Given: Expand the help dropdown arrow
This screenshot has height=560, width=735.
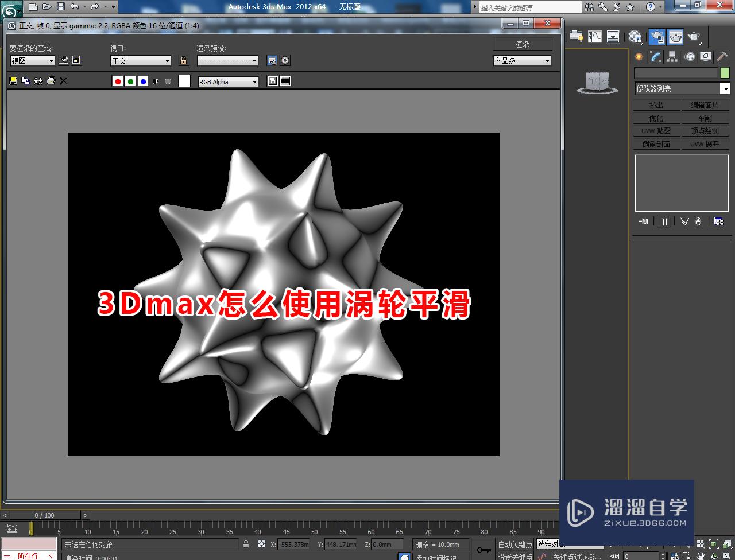Looking at the screenshot, I should pyautogui.click(x=660, y=7).
